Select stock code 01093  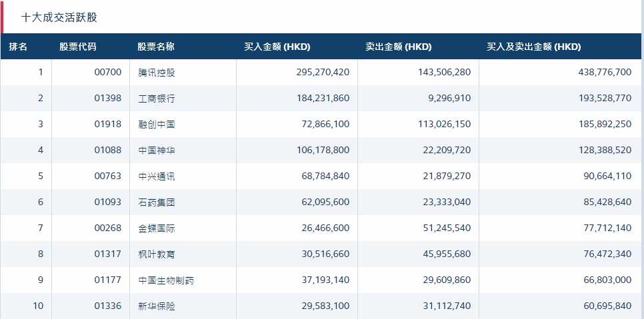(108, 202)
